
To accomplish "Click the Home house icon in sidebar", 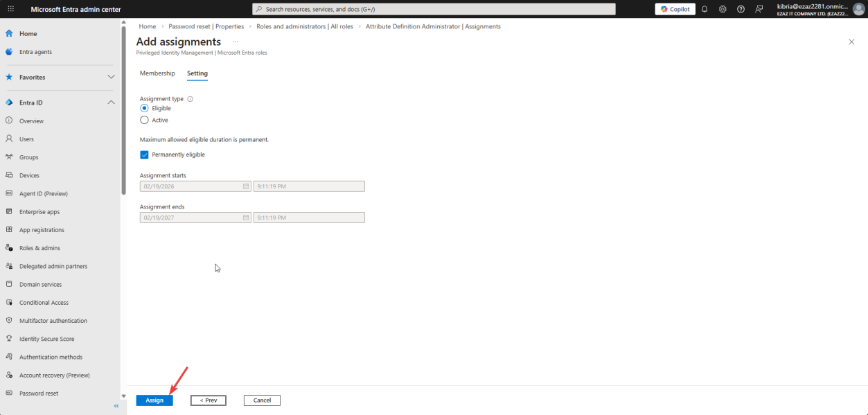I will (9, 33).
